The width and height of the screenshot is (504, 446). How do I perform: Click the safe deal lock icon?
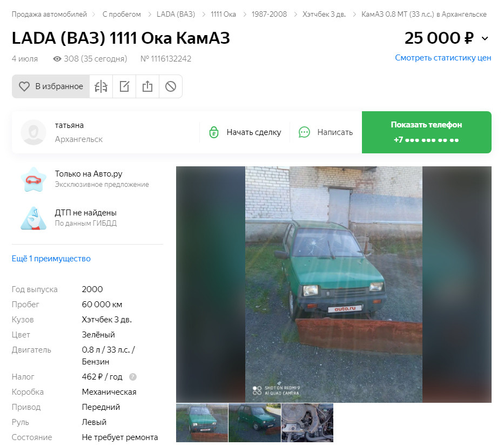214,132
